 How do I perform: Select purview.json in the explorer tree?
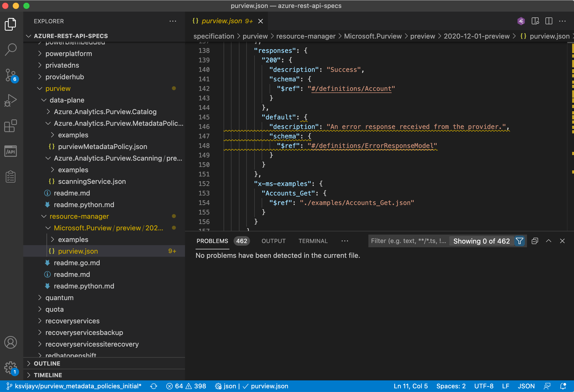click(x=104, y=251)
